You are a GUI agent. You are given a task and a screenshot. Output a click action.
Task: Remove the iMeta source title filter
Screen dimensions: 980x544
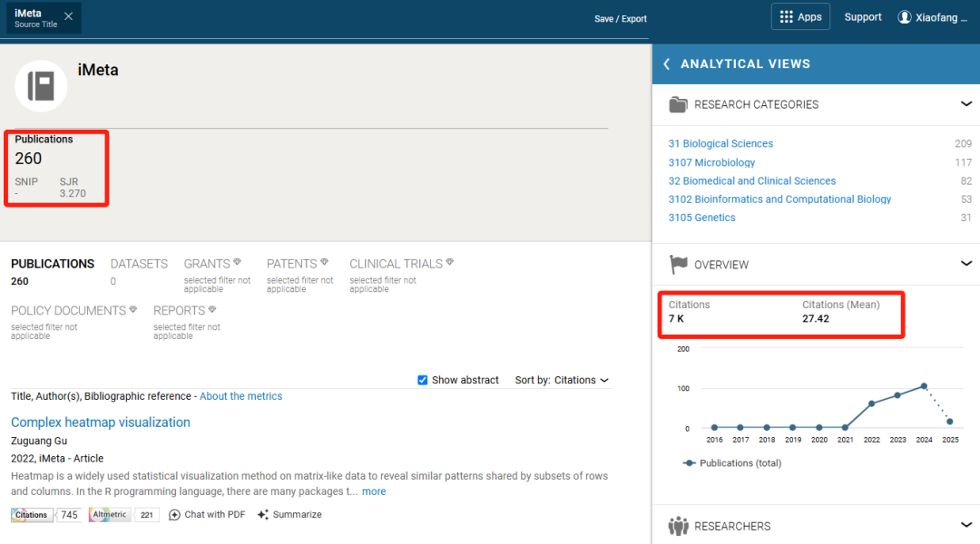coord(69,17)
